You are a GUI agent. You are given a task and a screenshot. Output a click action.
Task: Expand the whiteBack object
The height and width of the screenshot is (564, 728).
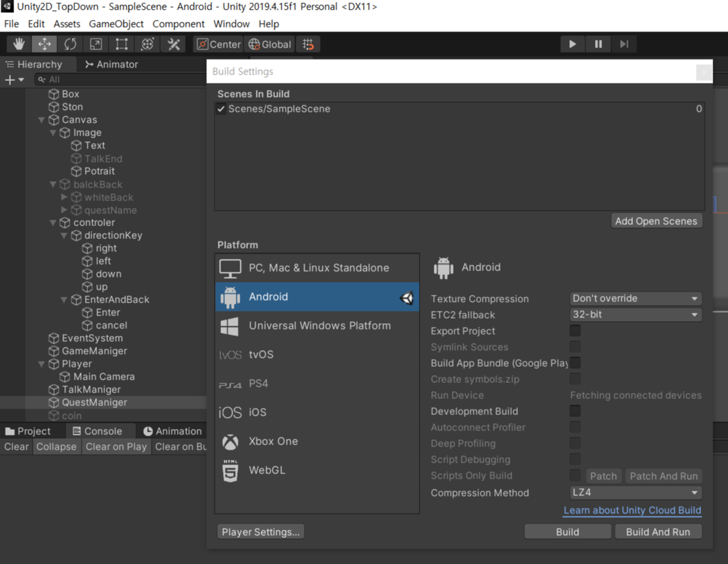click(x=64, y=197)
